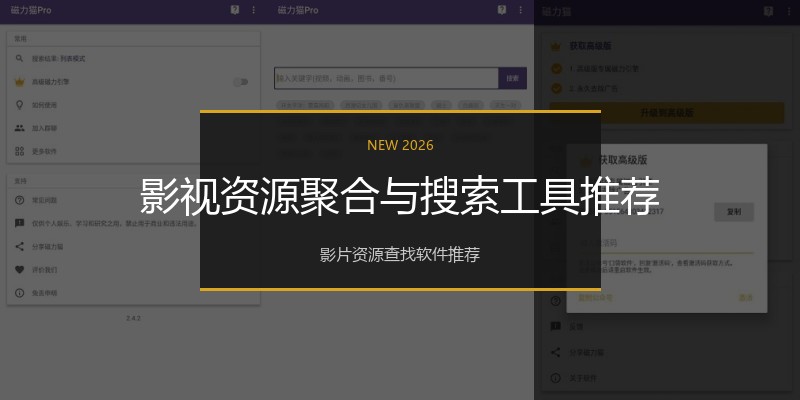
Task: Open three-dot menu in middle panel header
Action: click(521, 10)
